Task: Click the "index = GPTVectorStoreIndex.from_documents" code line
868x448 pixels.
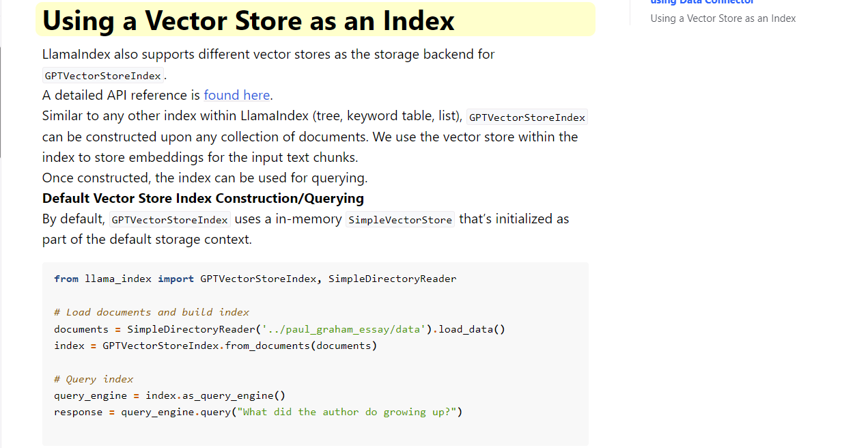Action: point(215,346)
